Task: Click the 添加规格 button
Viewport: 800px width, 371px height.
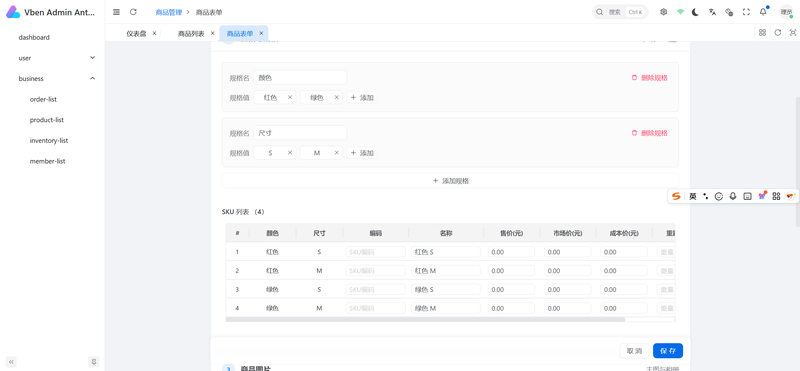Action: tap(450, 181)
